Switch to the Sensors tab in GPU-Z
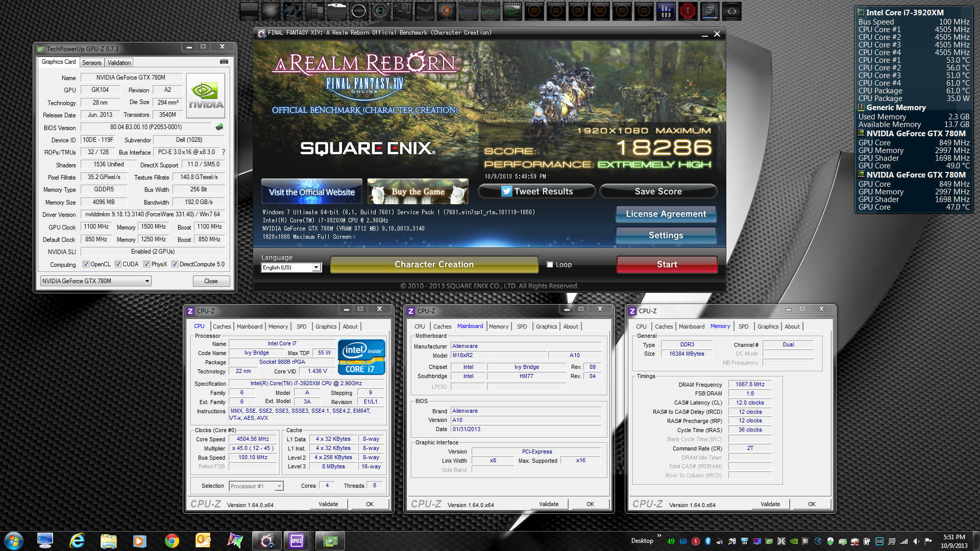The image size is (980, 551). (92, 63)
